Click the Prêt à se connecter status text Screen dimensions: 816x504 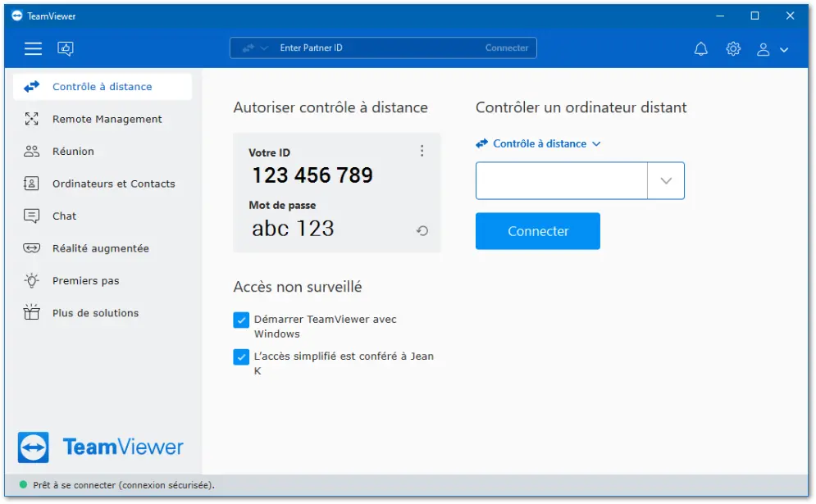pyautogui.click(x=123, y=485)
